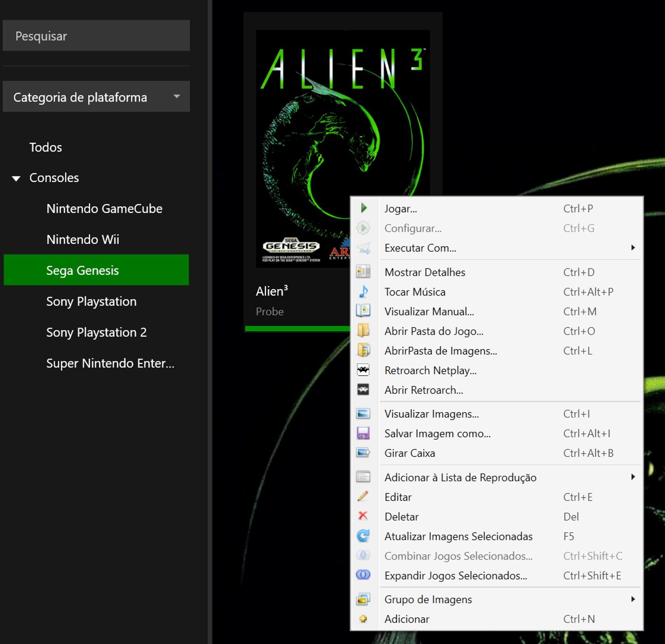Expand the Executar Com... submenu arrow
The height and width of the screenshot is (644, 665).
tap(633, 247)
